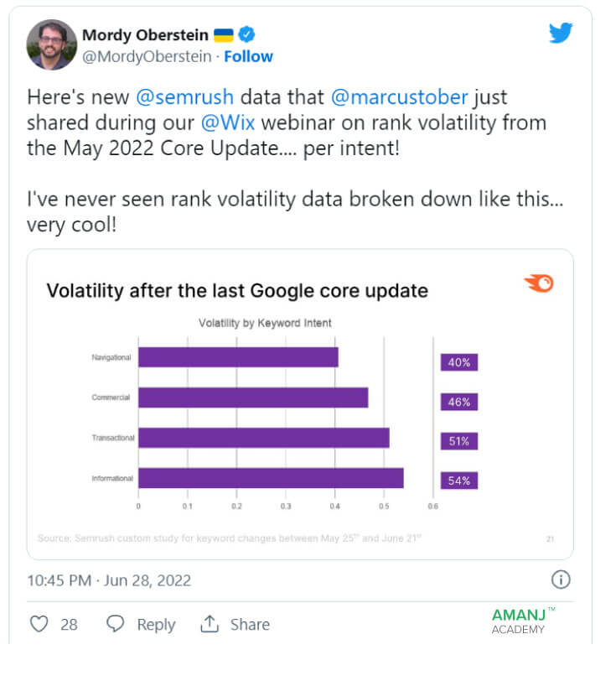Open the tweet info circle icon

[x=561, y=579]
